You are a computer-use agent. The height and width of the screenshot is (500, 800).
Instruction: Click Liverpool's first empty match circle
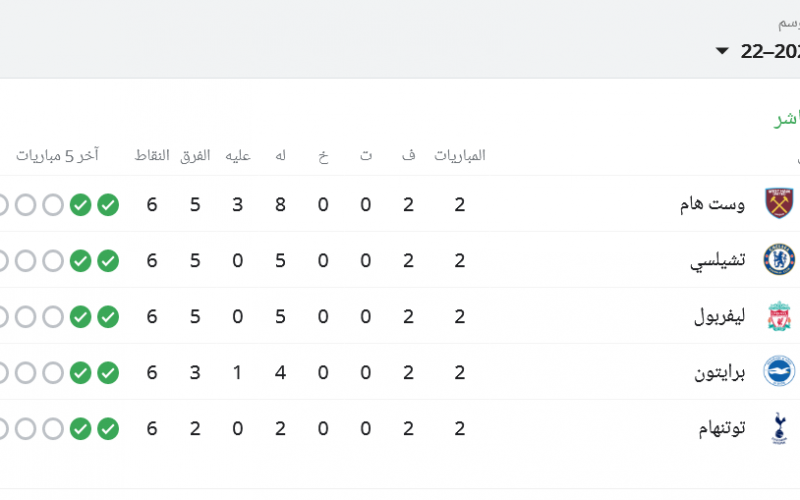coord(53,317)
